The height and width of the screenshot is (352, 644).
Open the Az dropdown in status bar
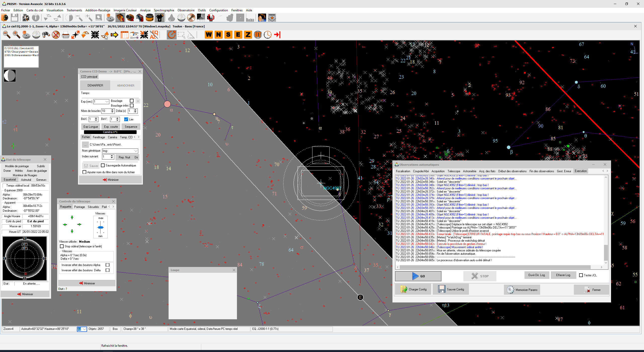84,329
